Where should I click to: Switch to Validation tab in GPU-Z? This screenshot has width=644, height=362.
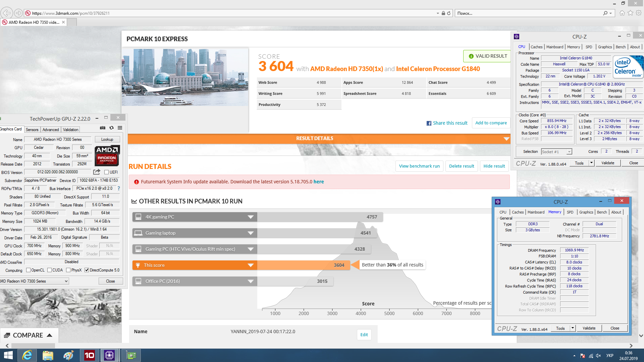71,130
